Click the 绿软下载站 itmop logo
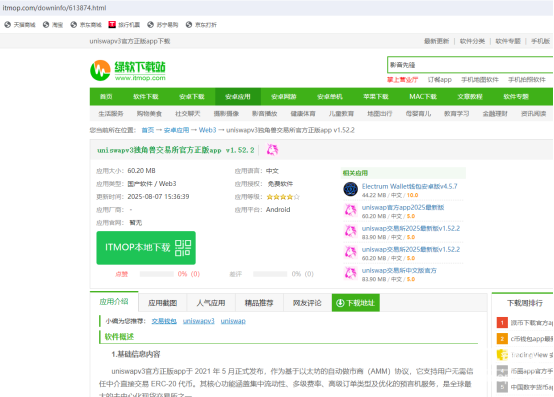The width and height of the screenshot is (554, 397). (128, 70)
